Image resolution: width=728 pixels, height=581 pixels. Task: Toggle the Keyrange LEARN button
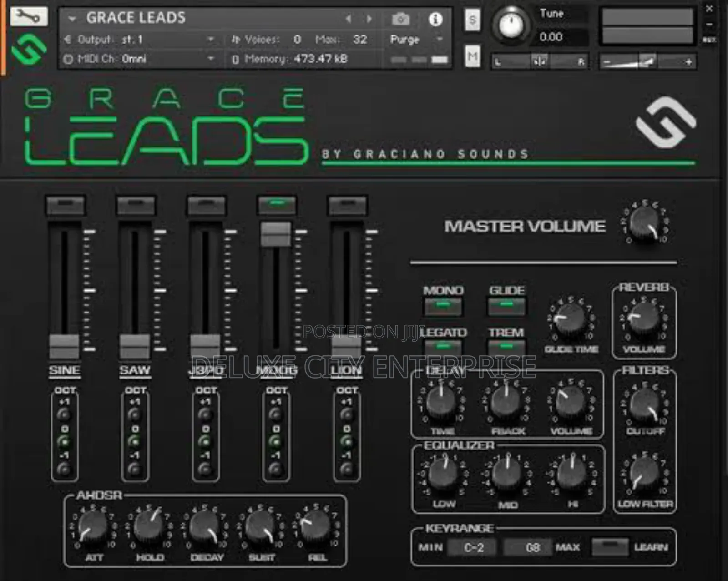point(610,547)
